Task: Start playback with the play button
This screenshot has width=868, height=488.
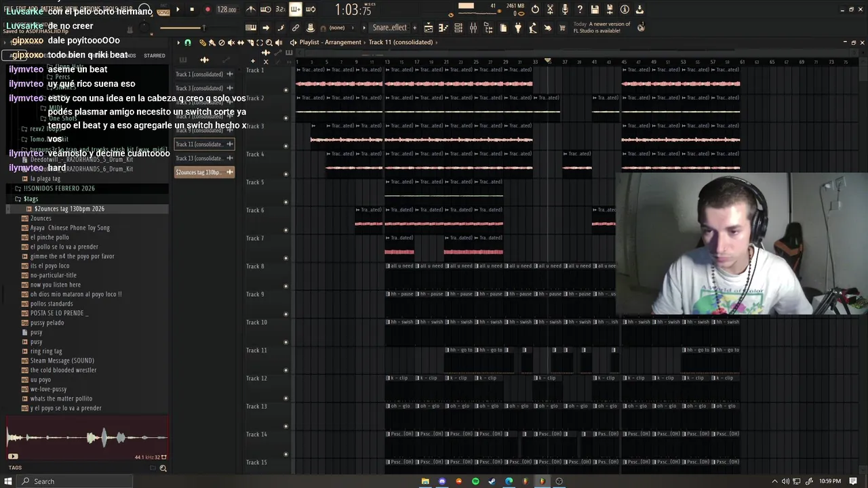Action: (x=178, y=9)
